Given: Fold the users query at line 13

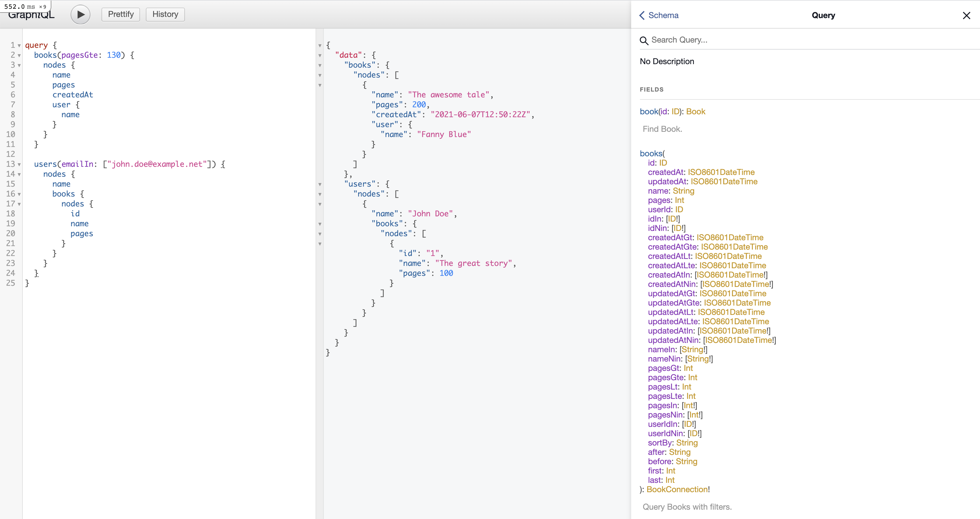Looking at the screenshot, I should coord(19,165).
